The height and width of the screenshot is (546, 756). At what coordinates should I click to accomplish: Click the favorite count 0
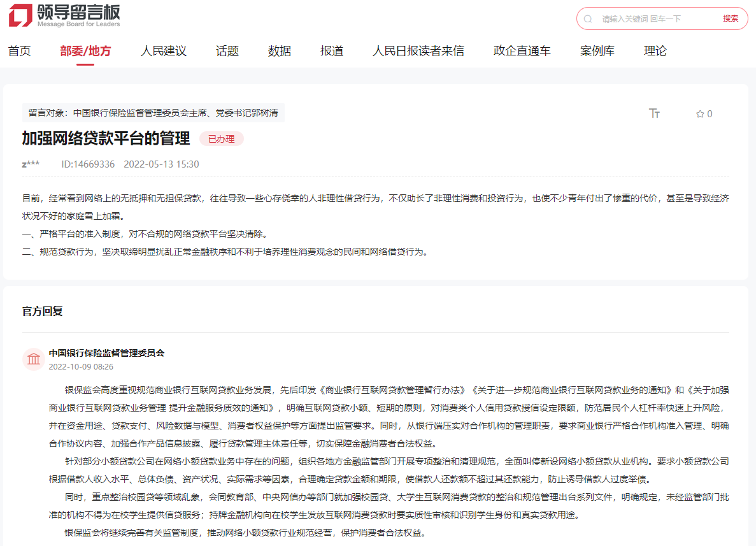pyautogui.click(x=710, y=114)
